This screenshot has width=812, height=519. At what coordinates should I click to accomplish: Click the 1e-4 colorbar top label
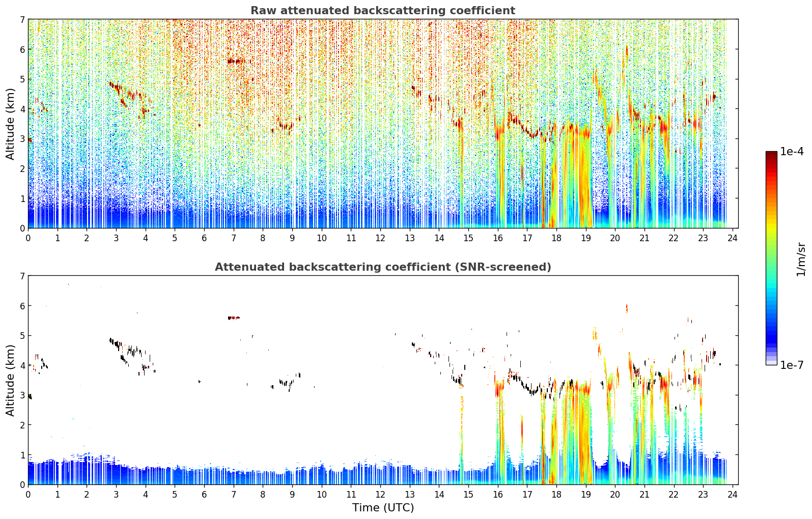(x=792, y=152)
